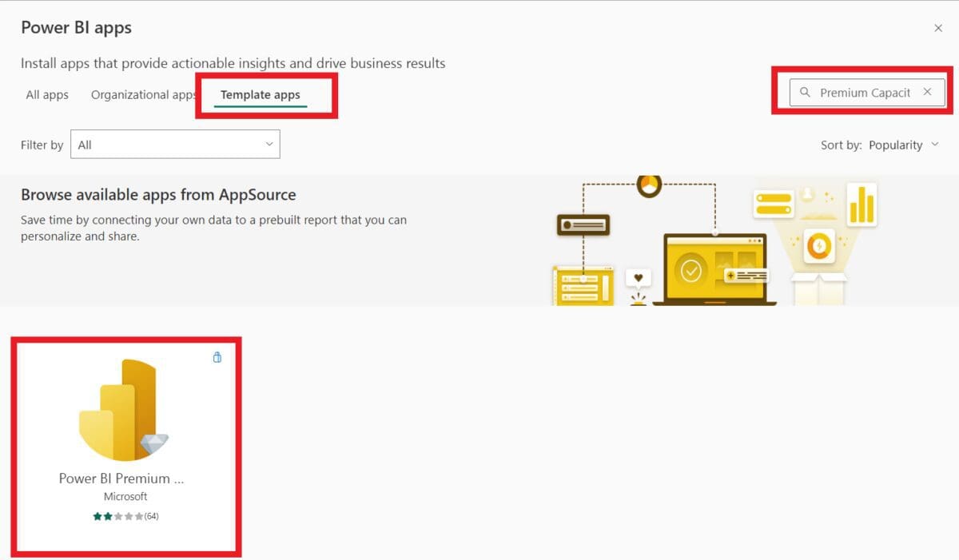
Task: Open the Filter by dropdown
Action: click(x=175, y=144)
